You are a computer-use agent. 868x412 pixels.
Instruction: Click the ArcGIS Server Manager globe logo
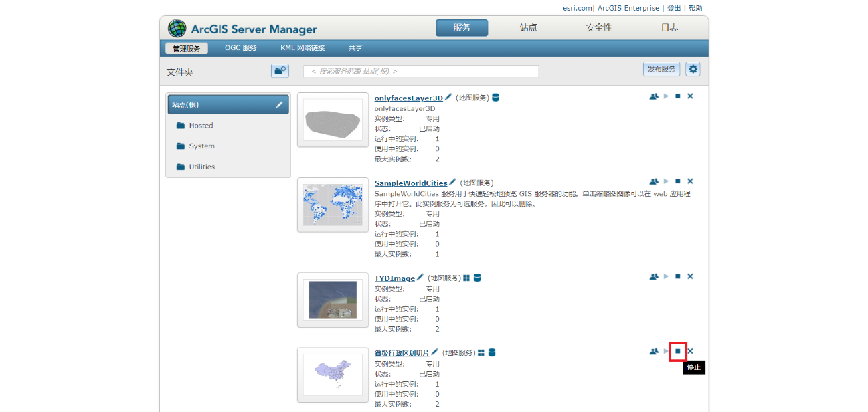(x=177, y=28)
